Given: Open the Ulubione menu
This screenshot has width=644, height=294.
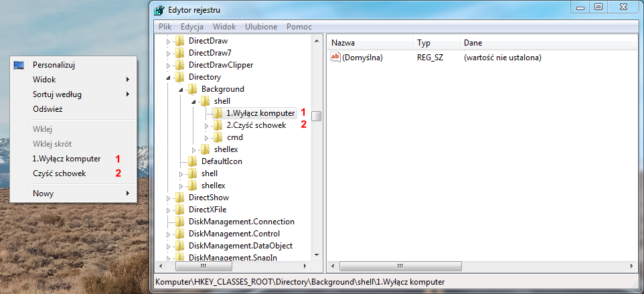Looking at the screenshot, I should pos(261,27).
